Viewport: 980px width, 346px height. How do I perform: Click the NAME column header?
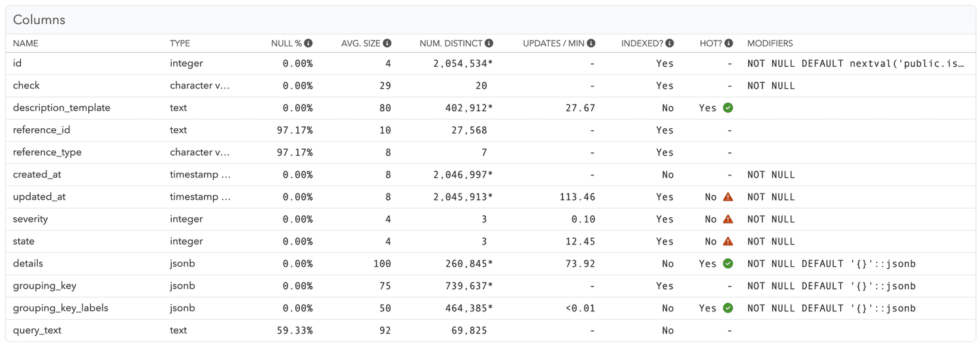click(25, 43)
